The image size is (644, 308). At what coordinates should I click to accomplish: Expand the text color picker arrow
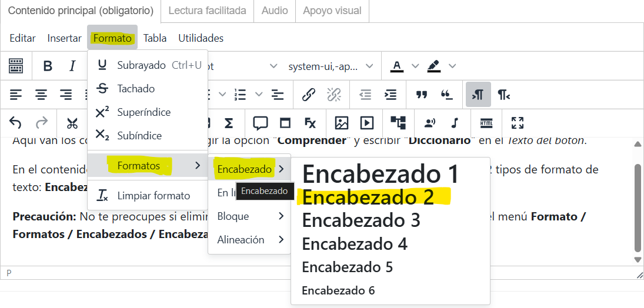415,66
